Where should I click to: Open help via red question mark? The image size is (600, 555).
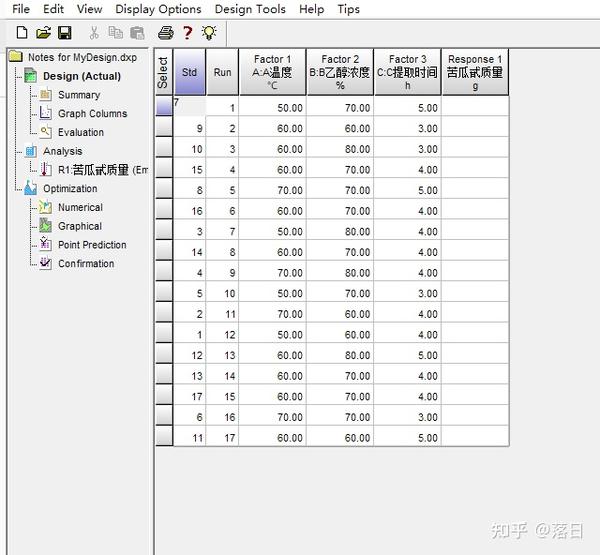coord(187,33)
